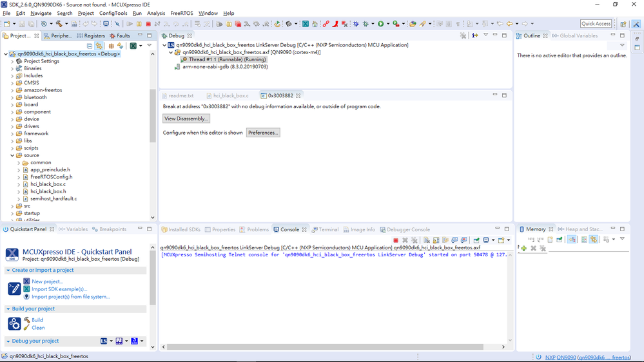Viewport: 644px width, 362px height.
Task: Expand the amazon-freertos folder
Action: pos(12,90)
